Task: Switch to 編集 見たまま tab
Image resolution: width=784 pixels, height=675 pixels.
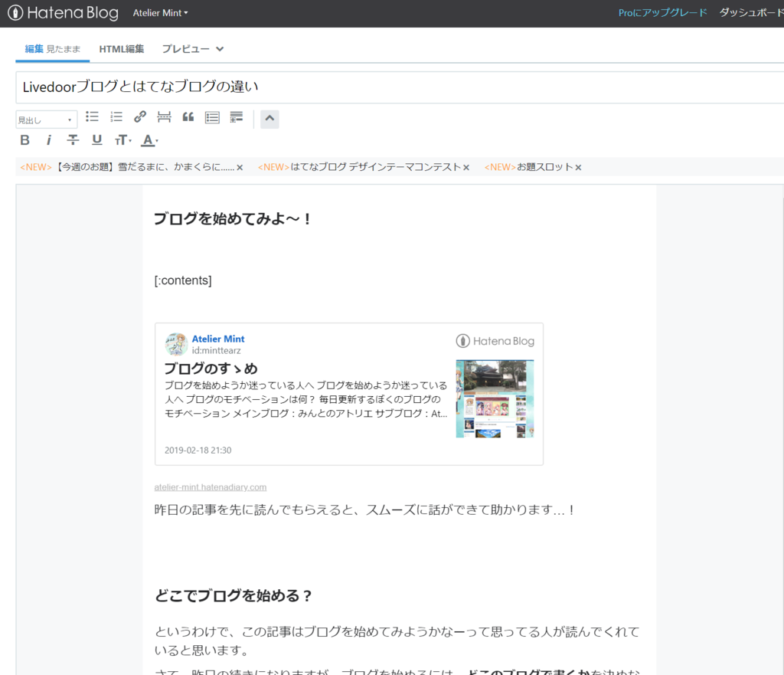Action: click(53, 49)
